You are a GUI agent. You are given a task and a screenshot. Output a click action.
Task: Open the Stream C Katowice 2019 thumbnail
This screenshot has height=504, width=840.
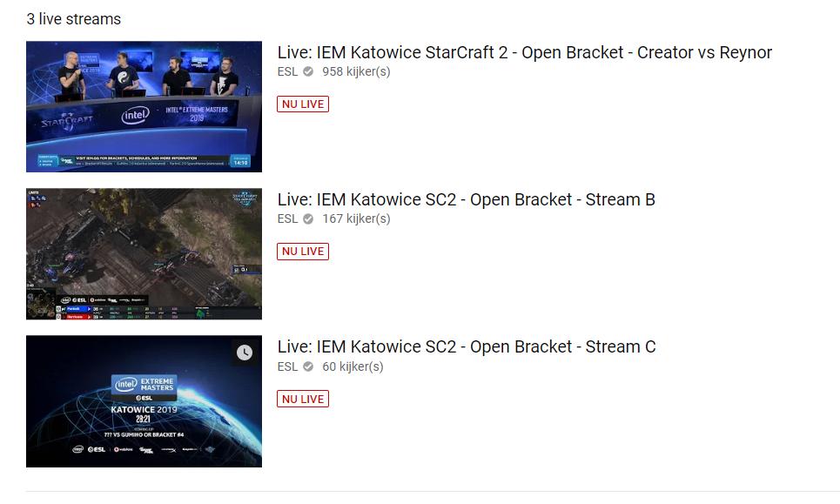click(x=144, y=401)
